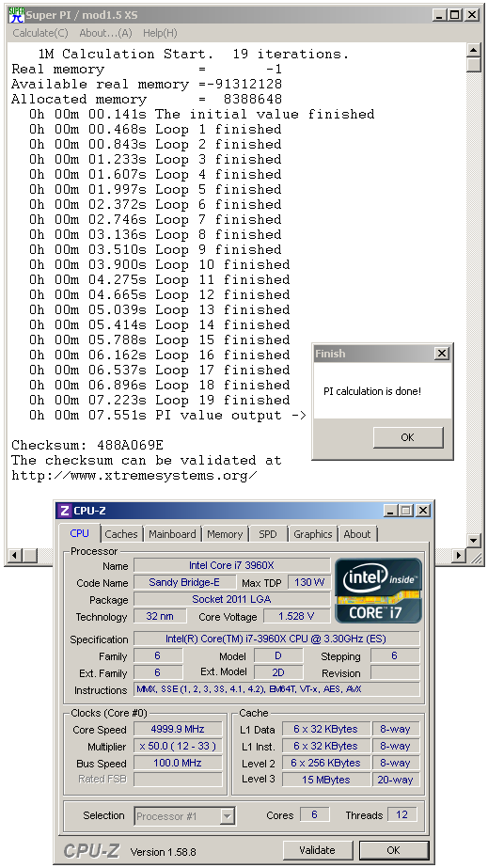Click the Validate button in CPU-Z
This screenshot has width=488, height=868.
[x=318, y=850]
